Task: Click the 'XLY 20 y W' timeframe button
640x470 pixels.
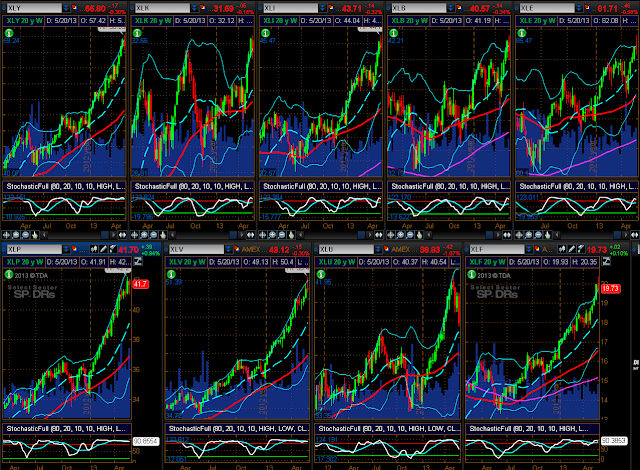Action: tap(24, 20)
